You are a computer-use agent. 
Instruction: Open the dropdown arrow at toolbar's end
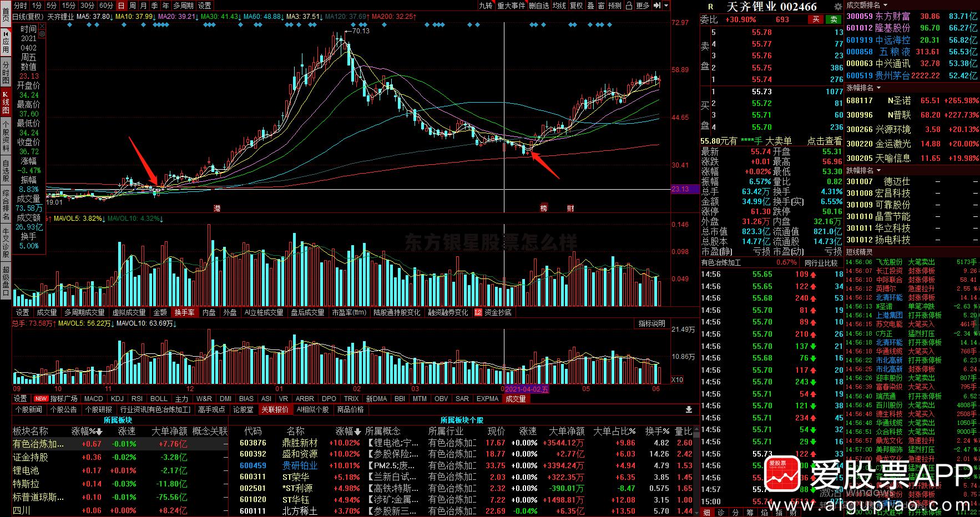click(666, 6)
